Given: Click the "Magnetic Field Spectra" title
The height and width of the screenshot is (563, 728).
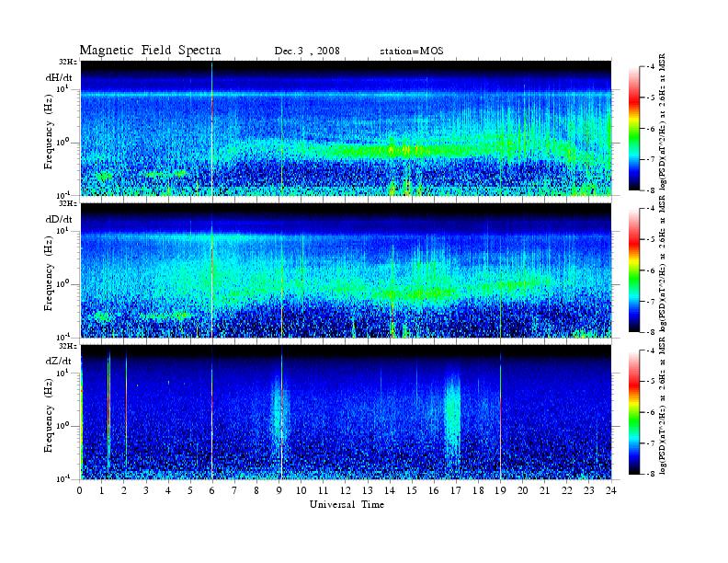Looking at the screenshot, I should click(x=150, y=51).
